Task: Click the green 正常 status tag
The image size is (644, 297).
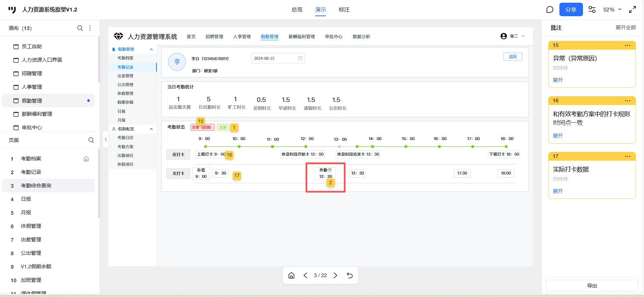Action: 223,127
